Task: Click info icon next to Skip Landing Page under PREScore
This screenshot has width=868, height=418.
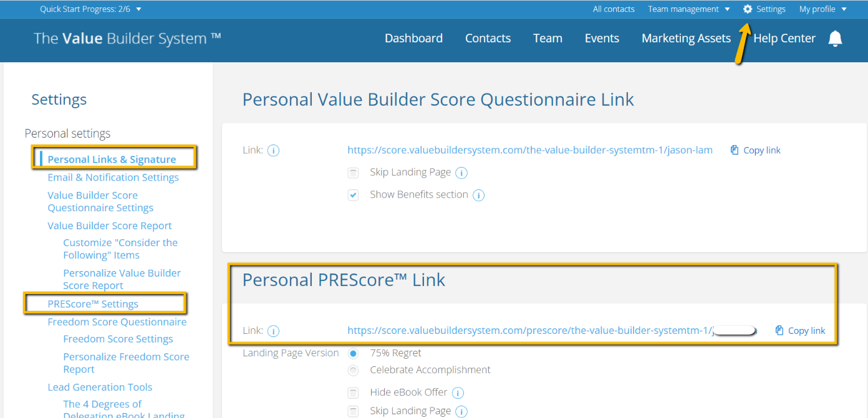Action: [461, 411]
